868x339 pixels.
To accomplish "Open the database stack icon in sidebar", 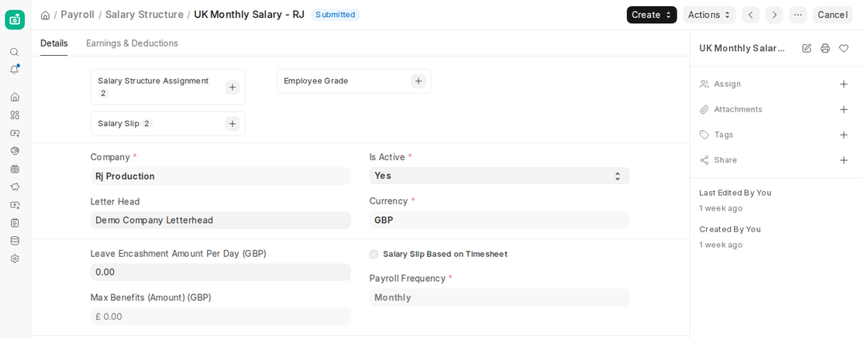I will click(x=15, y=241).
